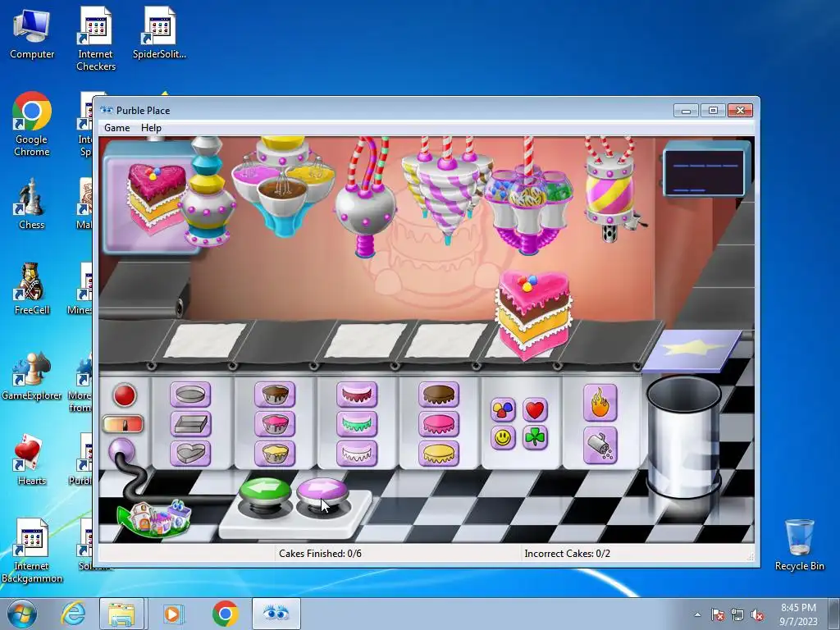Apply green filling layer button
Screen dimensions: 840x630
357,424
